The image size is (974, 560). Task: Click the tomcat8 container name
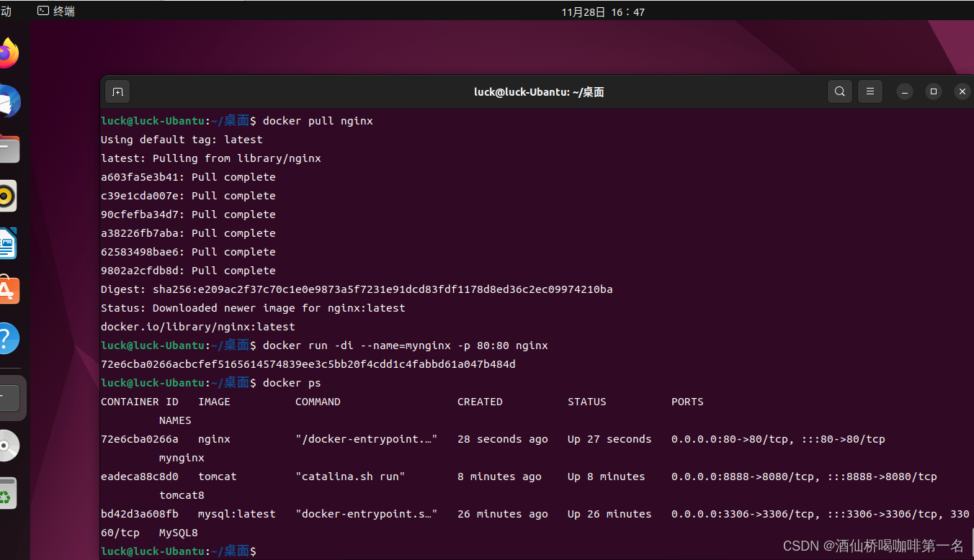[182, 495]
